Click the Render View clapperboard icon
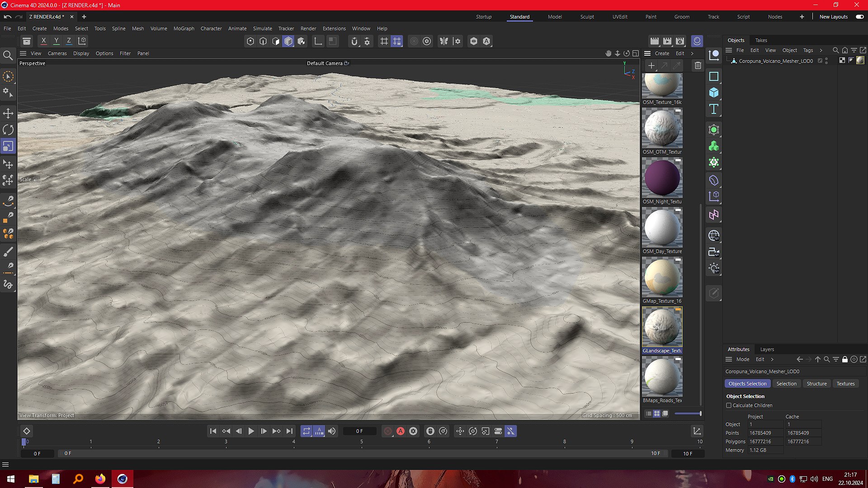Viewport: 868px width, 488px height. (655, 41)
